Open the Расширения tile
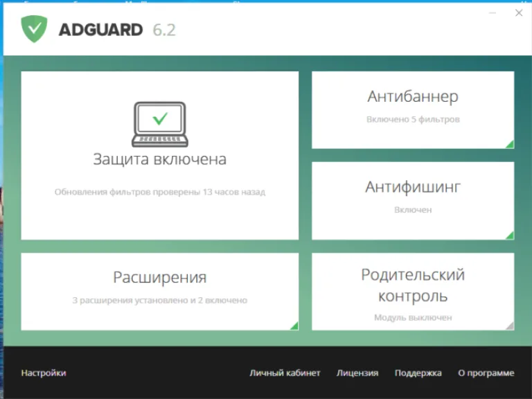Image resolution: width=532 pixels, height=399 pixels. pos(160,292)
